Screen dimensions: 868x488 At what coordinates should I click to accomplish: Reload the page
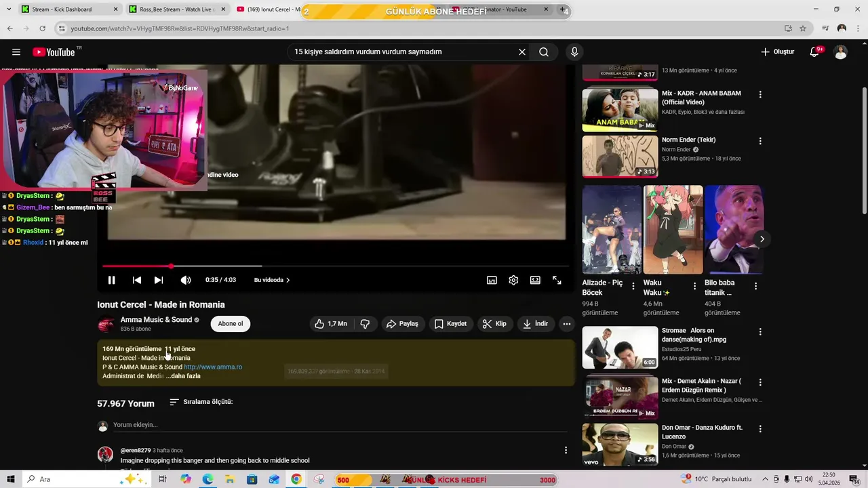(x=42, y=28)
